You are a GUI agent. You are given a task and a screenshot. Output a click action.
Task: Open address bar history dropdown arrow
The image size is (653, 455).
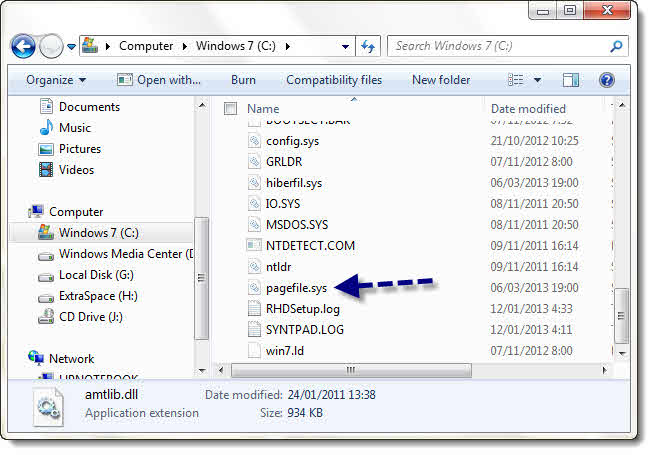click(x=345, y=47)
